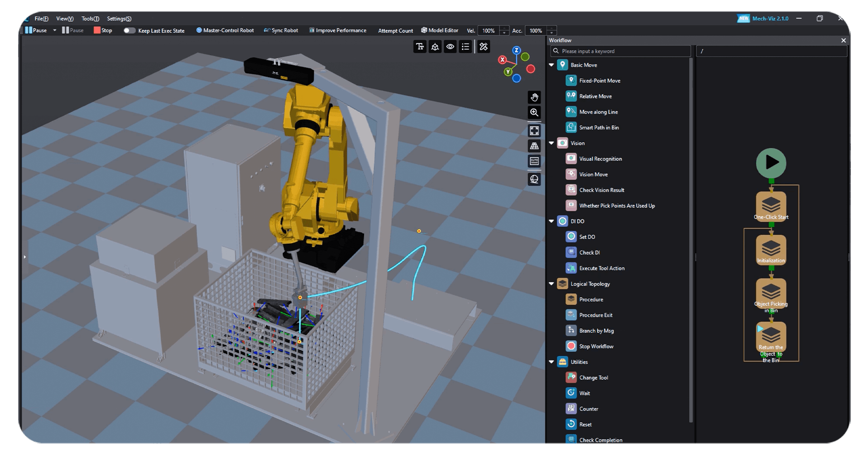Click the zoom magnifier tool

click(x=534, y=112)
